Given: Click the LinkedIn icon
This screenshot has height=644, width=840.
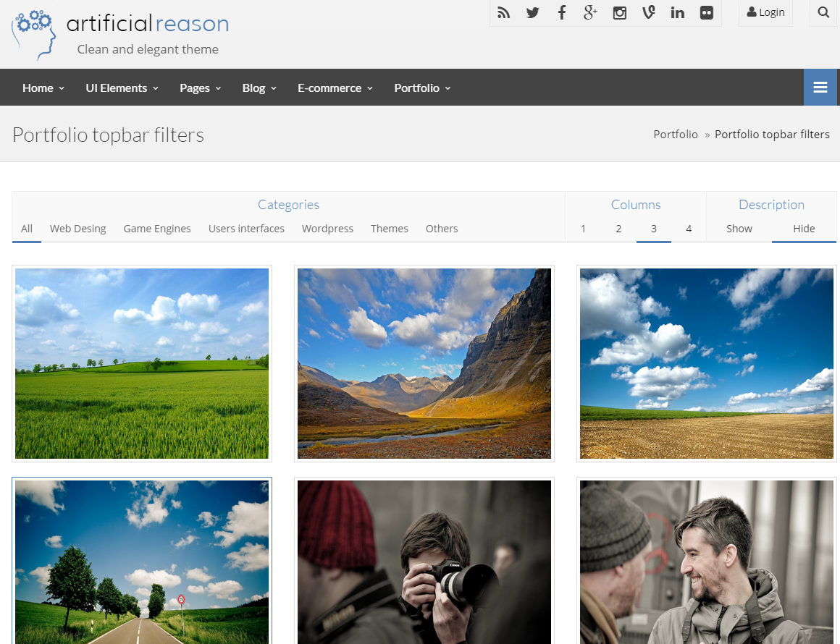Looking at the screenshot, I should pyautogui.click(x=678, y=12).
